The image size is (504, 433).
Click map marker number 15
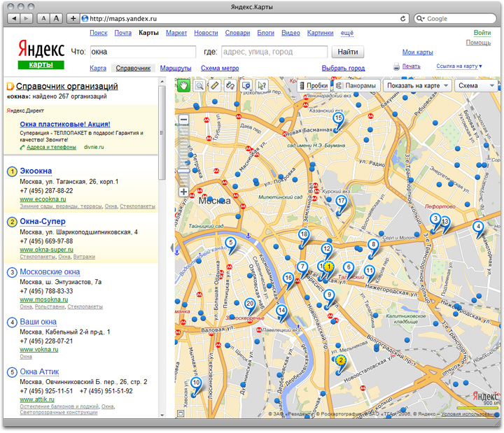pos(338,119)
